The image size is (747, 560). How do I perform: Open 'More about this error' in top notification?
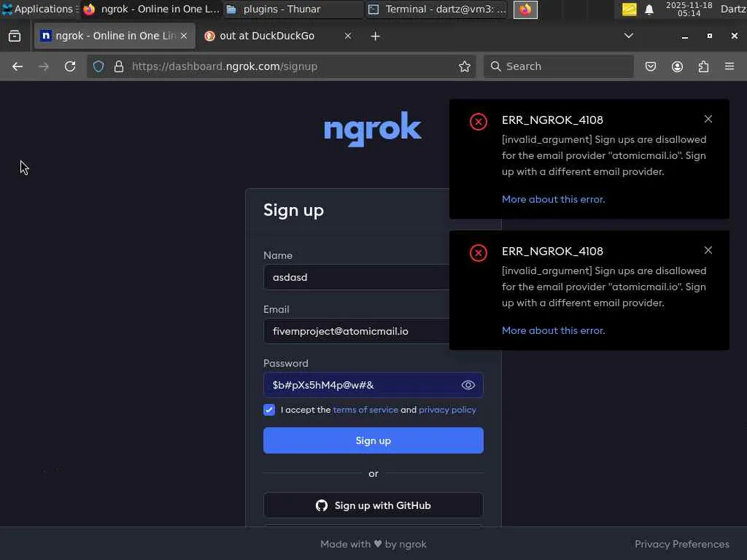(554, 200)
